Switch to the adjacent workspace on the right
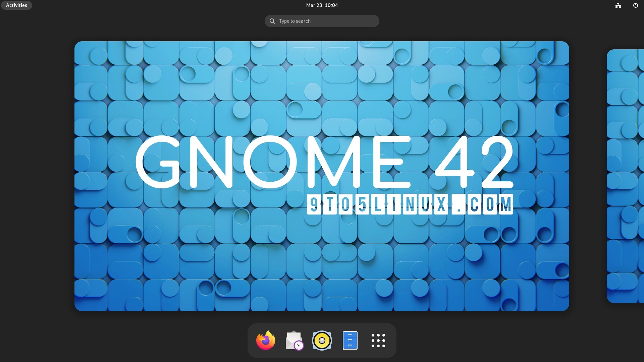This screenshot has height=362, width=644. tap(625, 176)
